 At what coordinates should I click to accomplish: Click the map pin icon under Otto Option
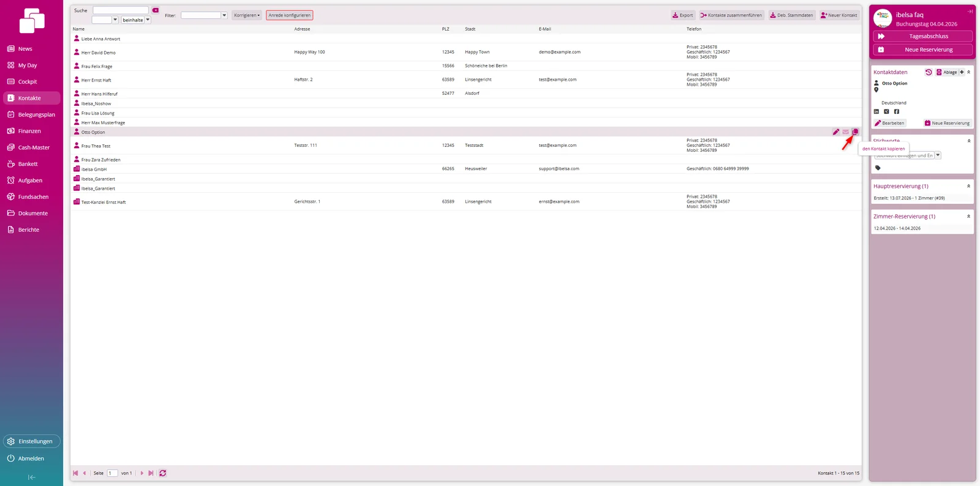pos(876,90)
